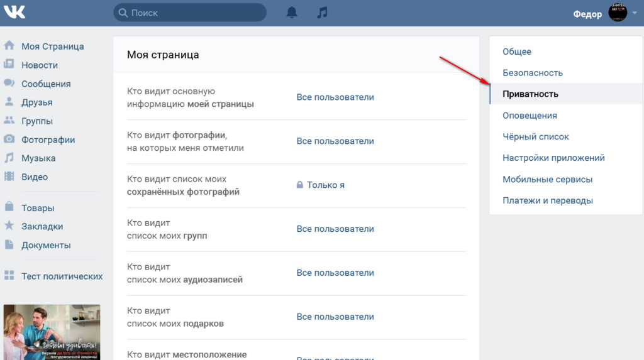Open Видео in the sidebar
The width and height of the screenshot is (644, 360).
tap(35, 177)
